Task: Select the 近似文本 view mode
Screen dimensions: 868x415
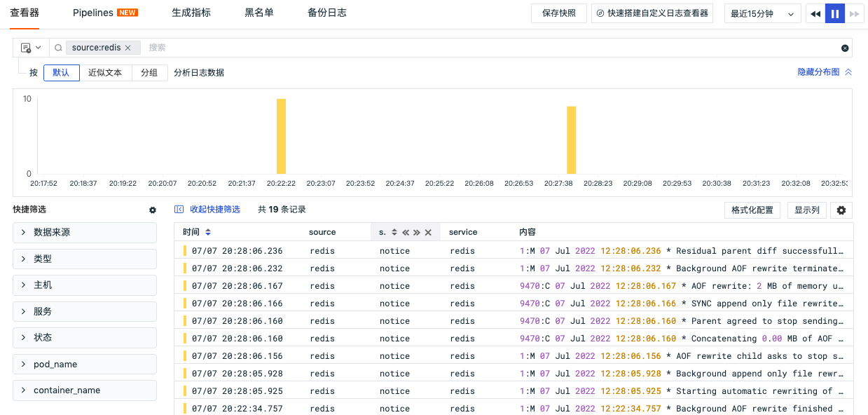Action: (x=105, y=72)
